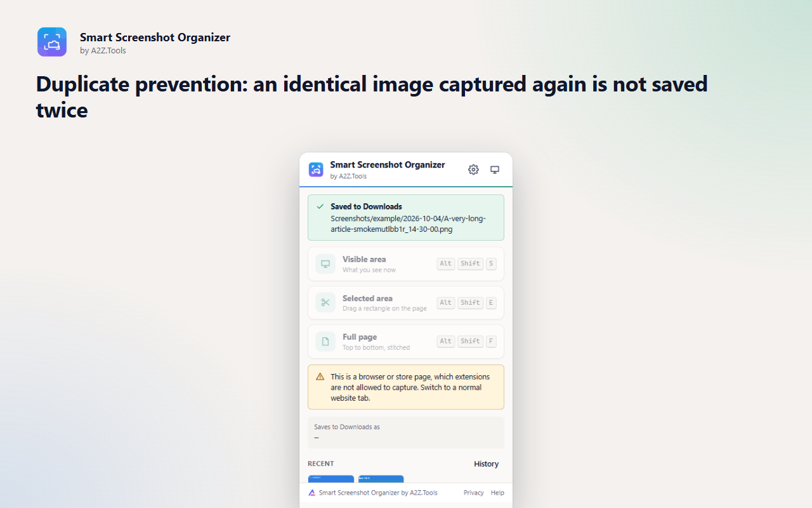Open settings via the gear icon
The image size is (812, 508).
click(x=473, y=170)
